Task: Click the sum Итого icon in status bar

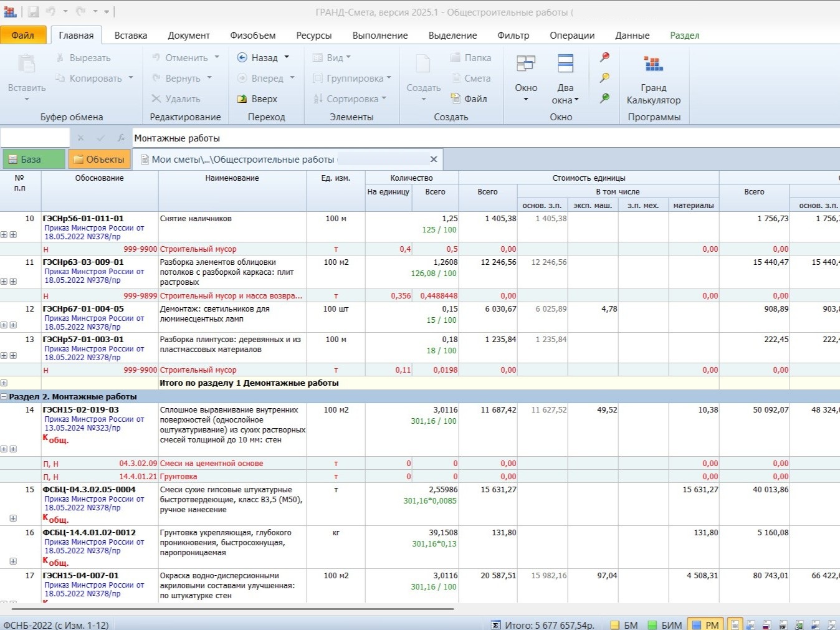Action: coord(495,625)
